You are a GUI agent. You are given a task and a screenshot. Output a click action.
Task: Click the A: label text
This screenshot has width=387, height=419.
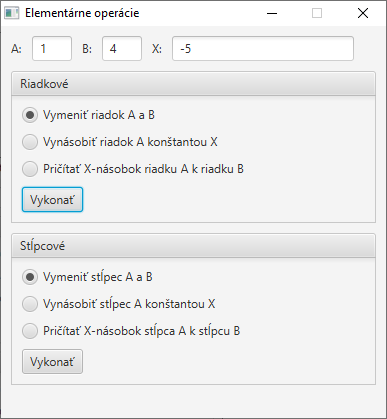[x=16, y=49]
